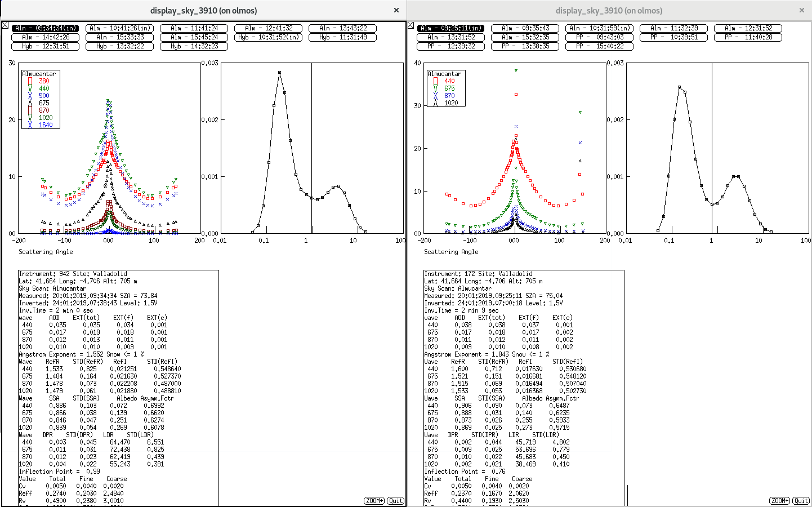The width and height of the screenshot is (812, 507).
Task: Load the Alm - 13:43:22 scan
Action: coord(342,28)
